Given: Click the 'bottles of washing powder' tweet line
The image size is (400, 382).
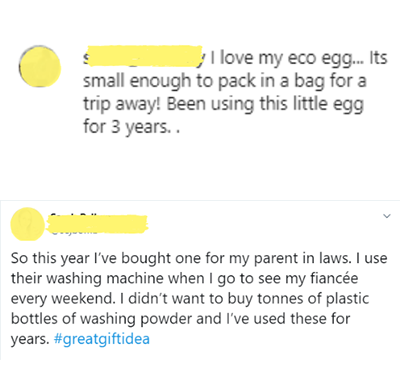Looking at the screenshot, I should coord(180,319).
